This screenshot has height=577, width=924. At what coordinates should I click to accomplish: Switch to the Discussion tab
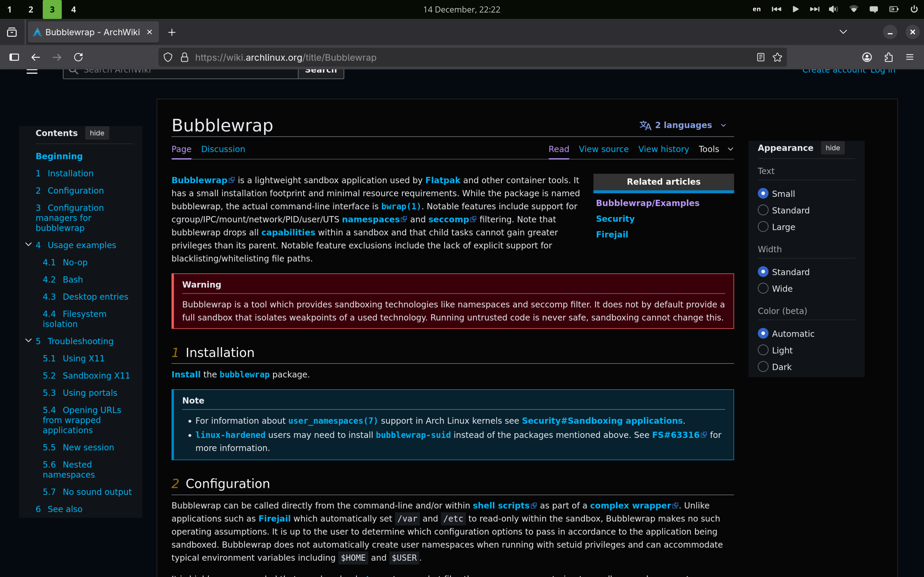223,149
